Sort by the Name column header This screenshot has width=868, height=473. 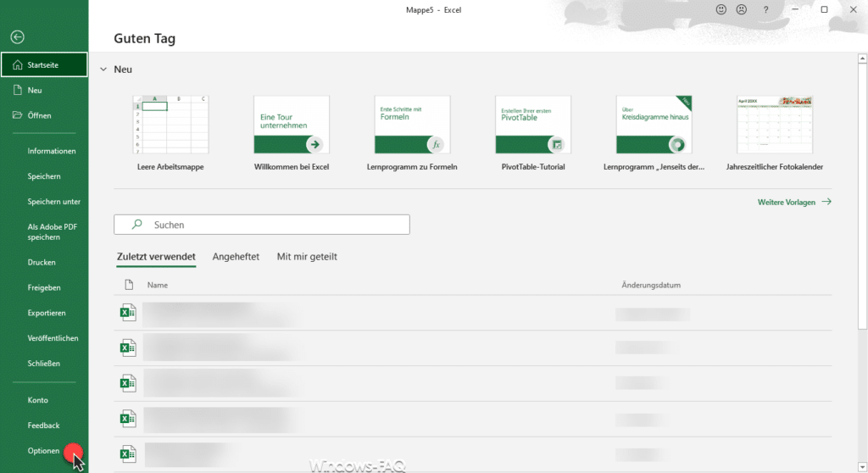(157, 285)
